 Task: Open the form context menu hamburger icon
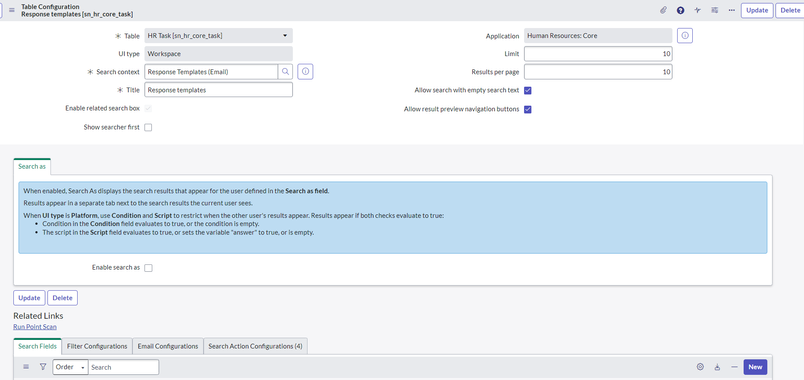[12, 10]
